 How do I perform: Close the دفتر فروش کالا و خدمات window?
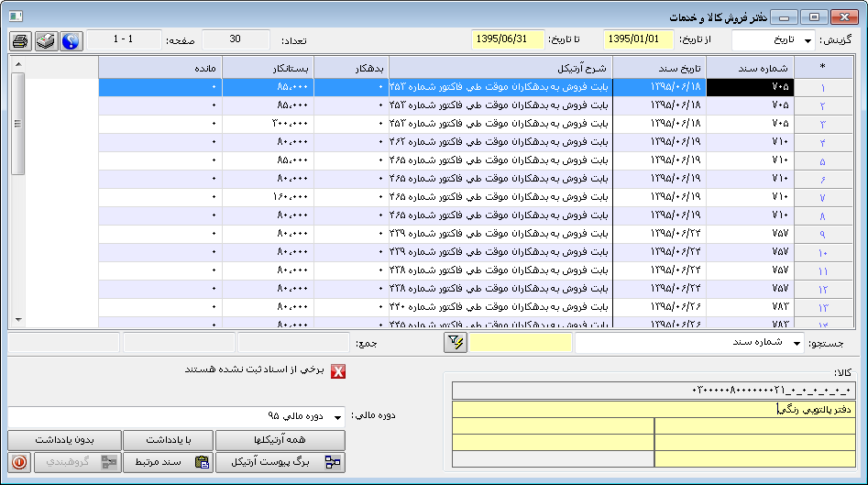(844, 17)
